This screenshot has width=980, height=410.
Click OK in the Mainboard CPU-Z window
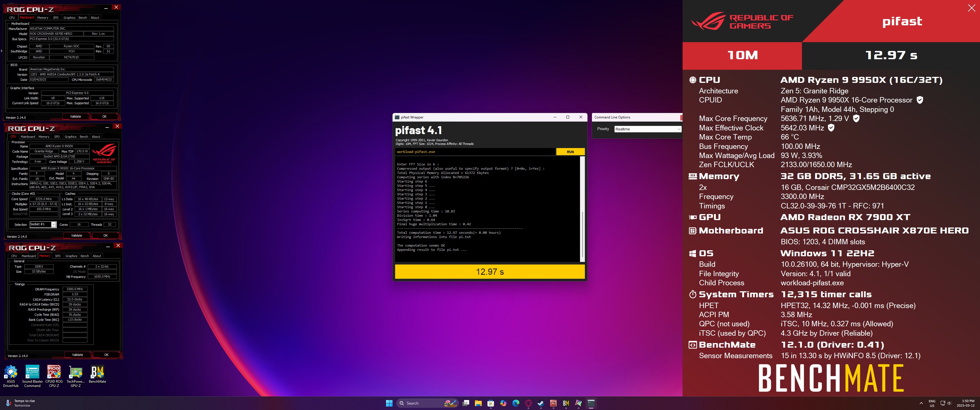pos(104,116)
